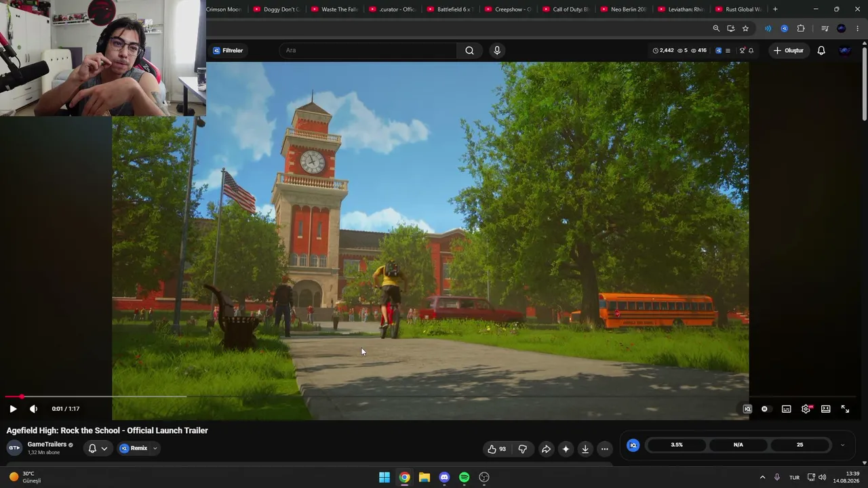Expand the Remix dropdown arrow
This screenshot has height=488, width=868.
pos(155,448)
